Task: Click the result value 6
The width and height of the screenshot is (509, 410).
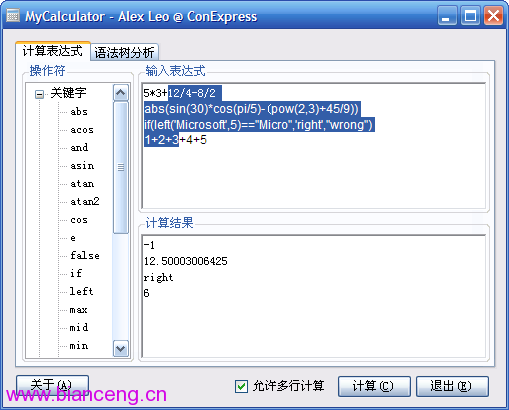Action: point(146,293)
